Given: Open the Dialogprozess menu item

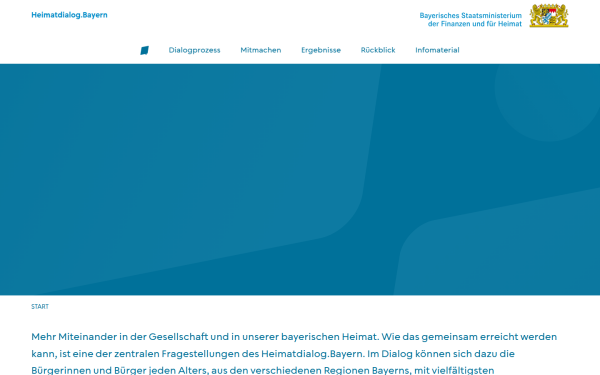Looking at the screenshot, I should tap(194, 50).
